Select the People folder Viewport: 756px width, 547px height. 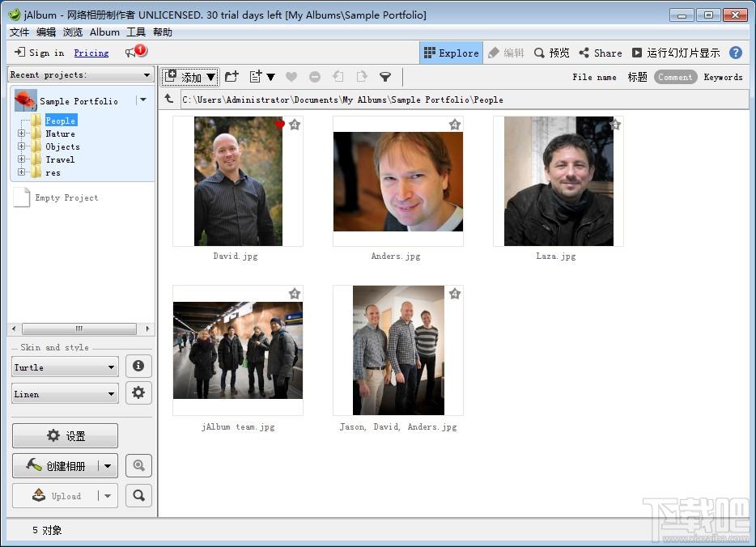click(60, 121)
